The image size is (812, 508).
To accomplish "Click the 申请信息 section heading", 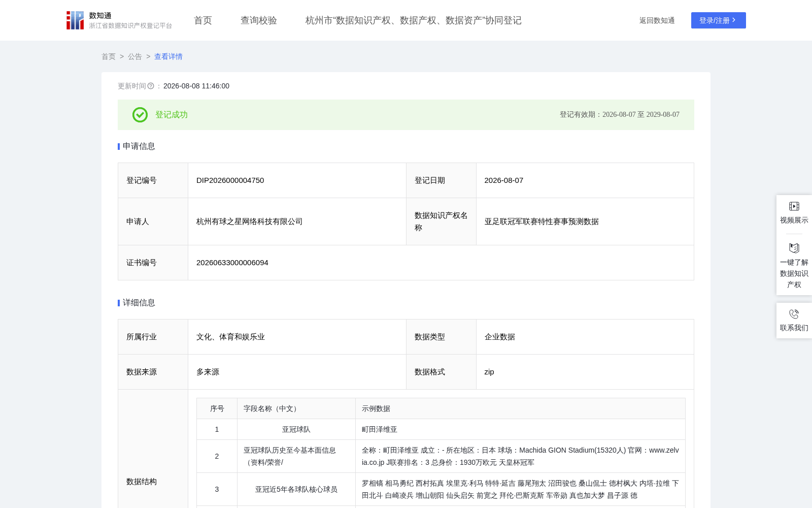I will tap(139, 146).
